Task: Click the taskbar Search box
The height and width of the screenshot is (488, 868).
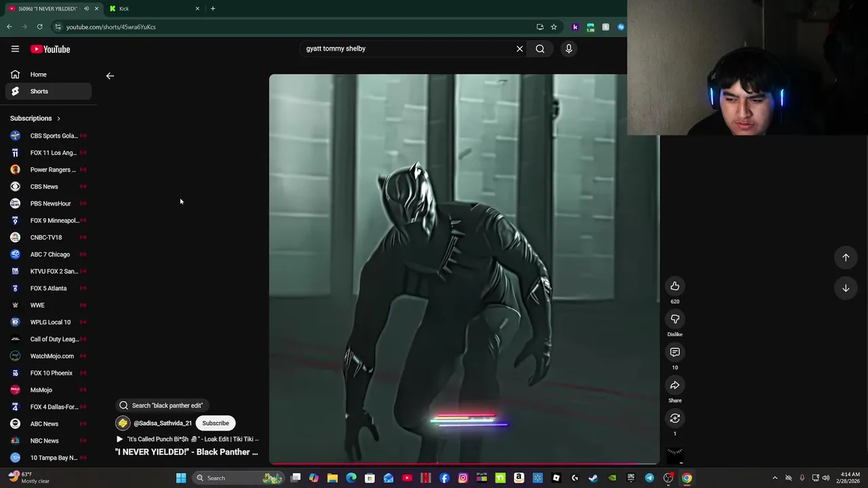Action: pos(237,478)
